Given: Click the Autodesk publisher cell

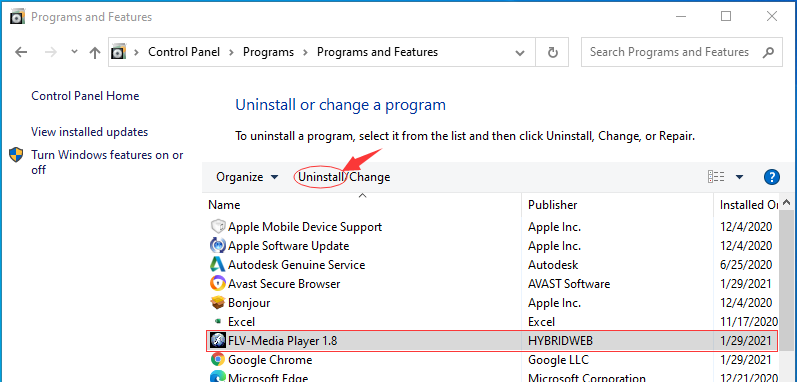Looking at the screenshot, I should point(553,265).
